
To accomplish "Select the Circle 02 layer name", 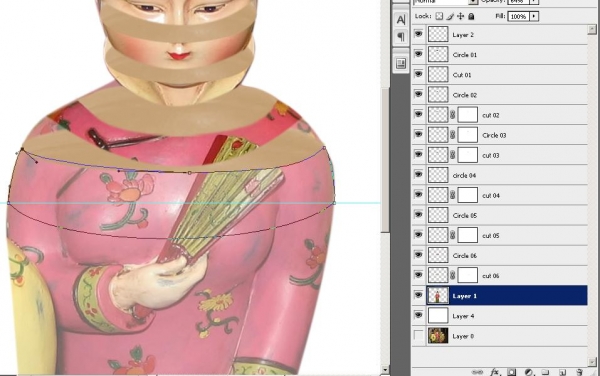I will tap(465, 95).
